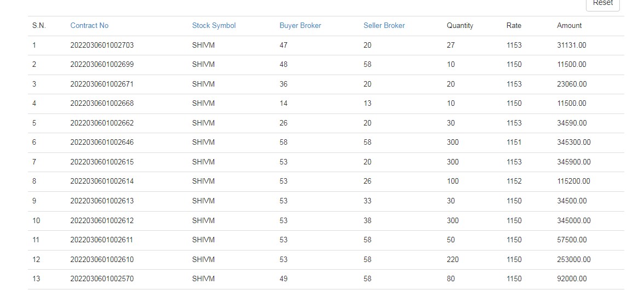
Task: Click the Reset button
Action: point(602,3)
